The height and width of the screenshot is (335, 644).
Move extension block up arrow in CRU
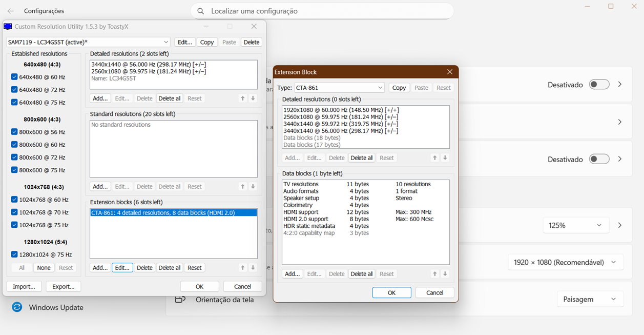[243, 268]
